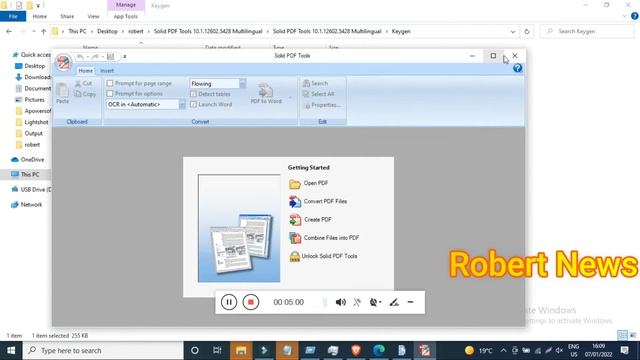Stop the screen recording
The width and height of the screenshot is (640, 360).
click(251, 302)
